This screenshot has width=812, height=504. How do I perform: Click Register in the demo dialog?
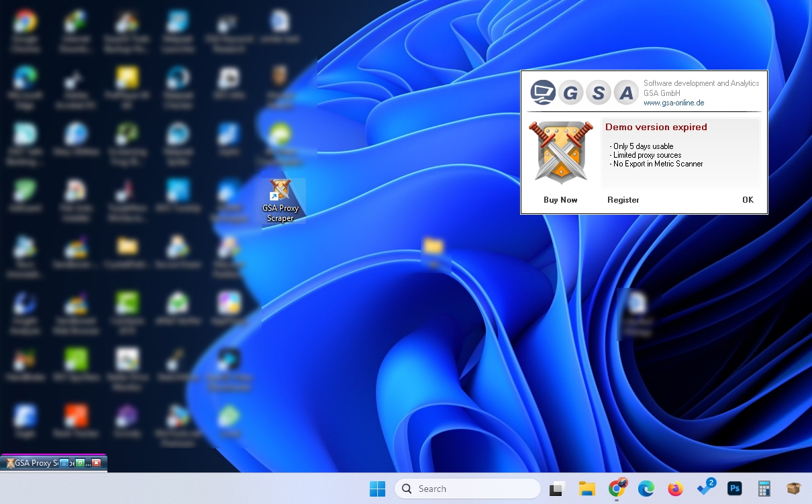[623, 200]
